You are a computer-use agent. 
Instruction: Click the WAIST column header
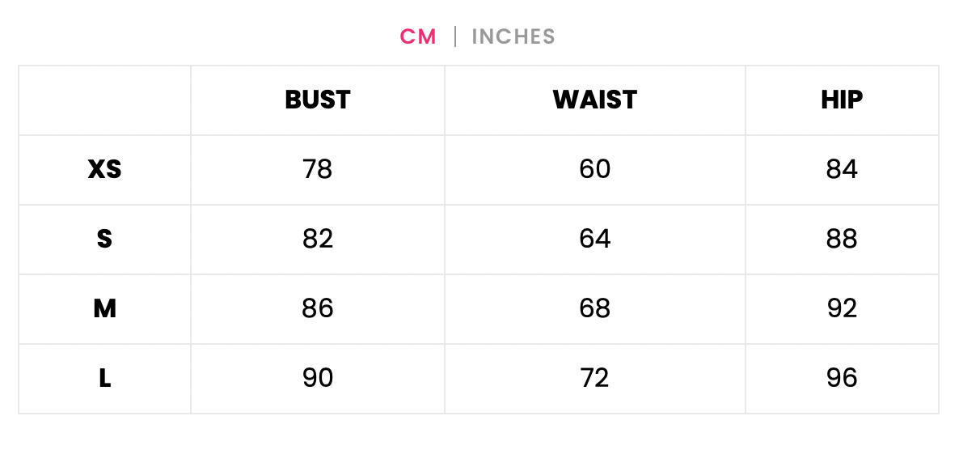[x=595, y=100]
